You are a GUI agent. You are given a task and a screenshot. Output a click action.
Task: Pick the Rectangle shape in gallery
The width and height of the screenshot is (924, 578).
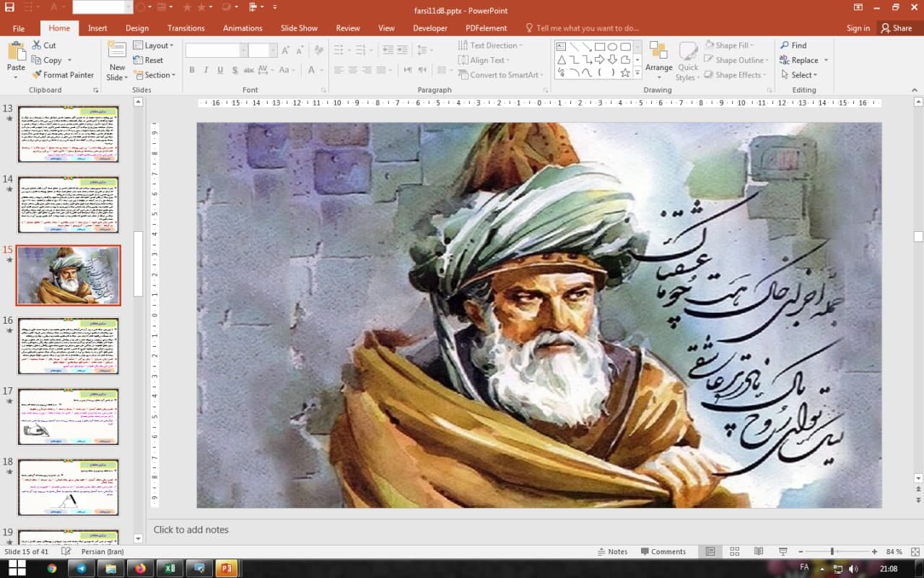(599, 47)
